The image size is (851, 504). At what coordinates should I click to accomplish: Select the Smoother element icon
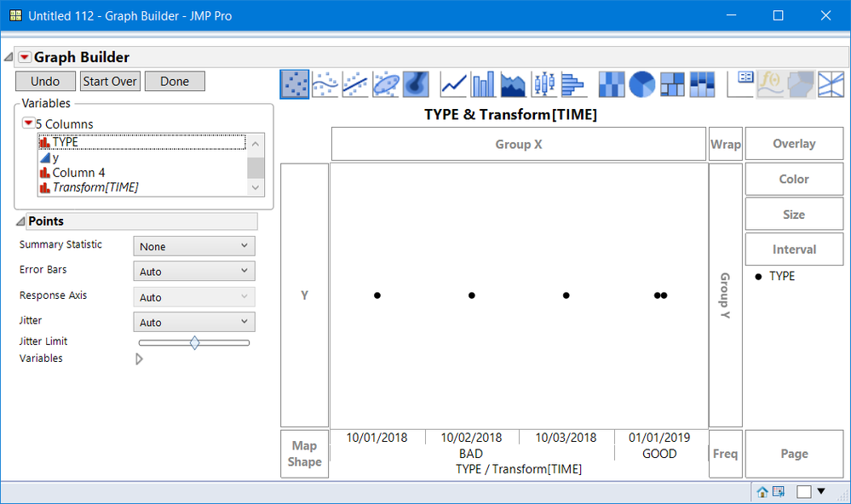point(325,84)
